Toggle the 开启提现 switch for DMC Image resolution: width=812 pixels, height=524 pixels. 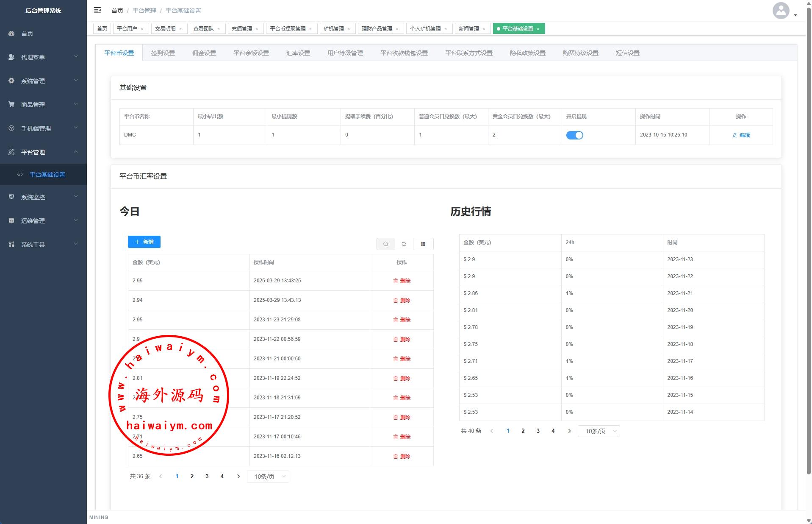pyautogui.click(x=574, y=135)
